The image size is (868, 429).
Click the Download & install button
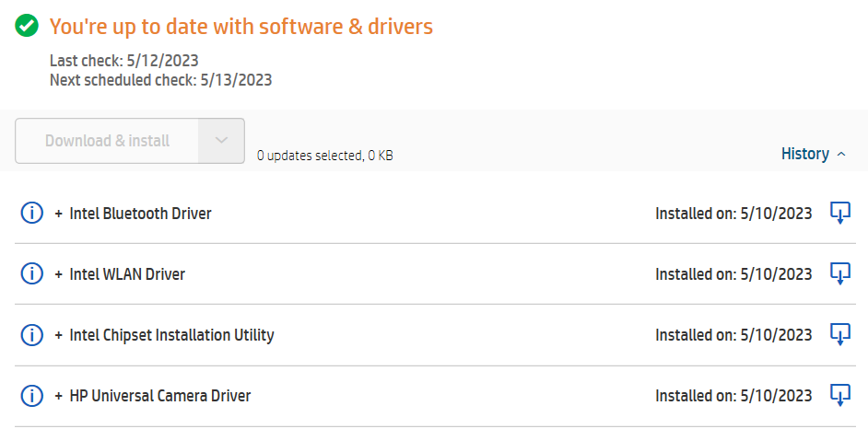pyautogui.click(x=108, y=141)
